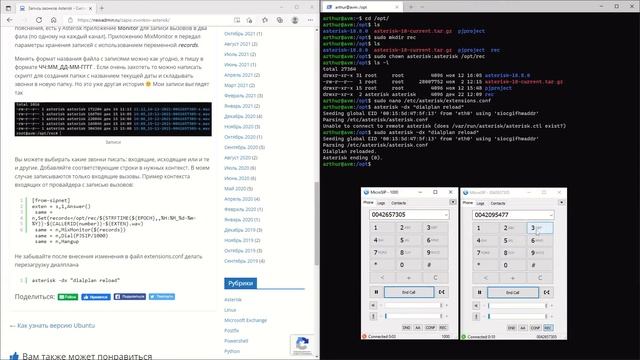Switch to Contacts tab in MicroSIP 0042657305
The image size is (640, 360).
[x=498, y=203]
